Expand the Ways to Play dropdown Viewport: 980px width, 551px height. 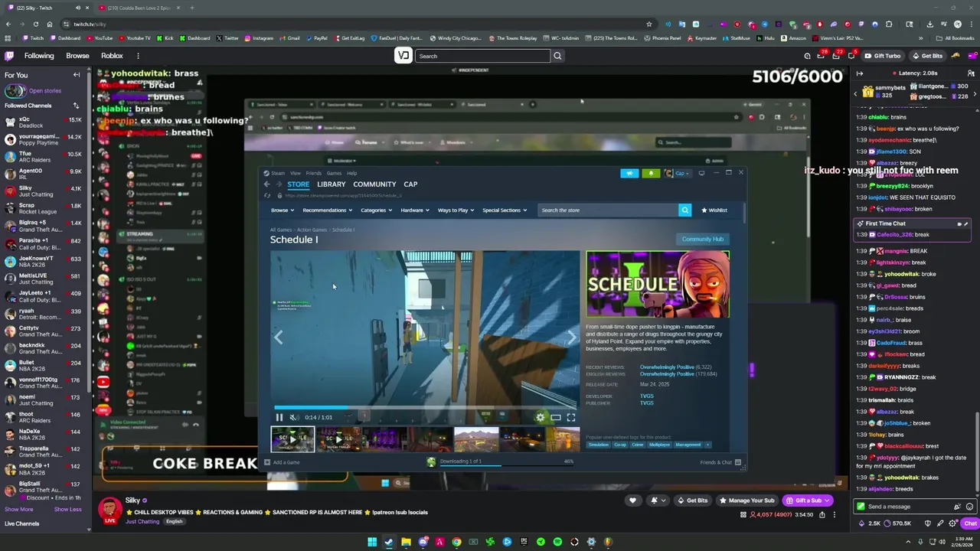point(456,210)
